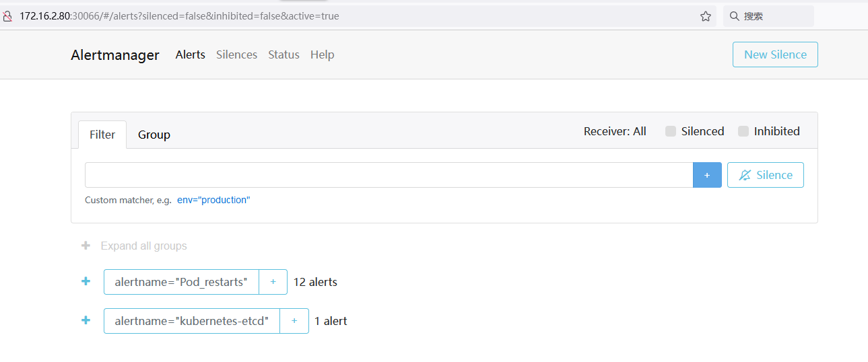Image resolution: width=868 pixels, height=362 pixels.
Task: Click the Silence button beside filter field
Action: 765,175
